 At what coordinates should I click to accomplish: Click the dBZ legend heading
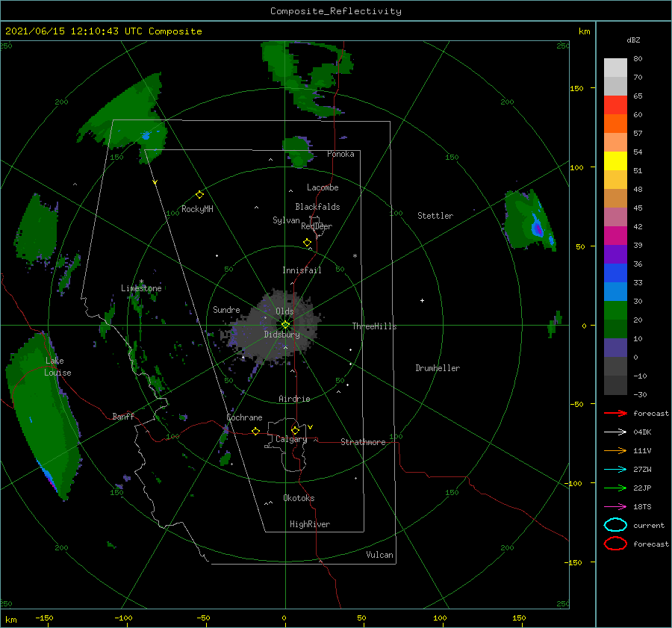[633, 40]
